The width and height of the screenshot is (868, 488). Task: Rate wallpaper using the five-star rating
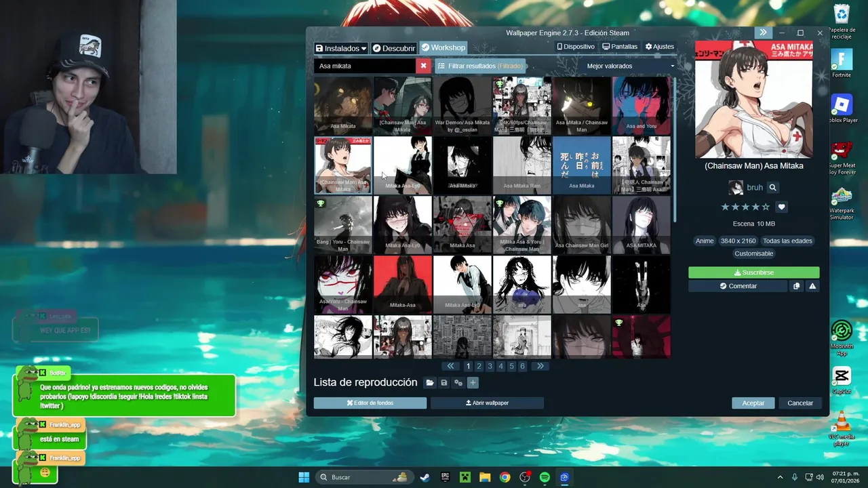745,207
